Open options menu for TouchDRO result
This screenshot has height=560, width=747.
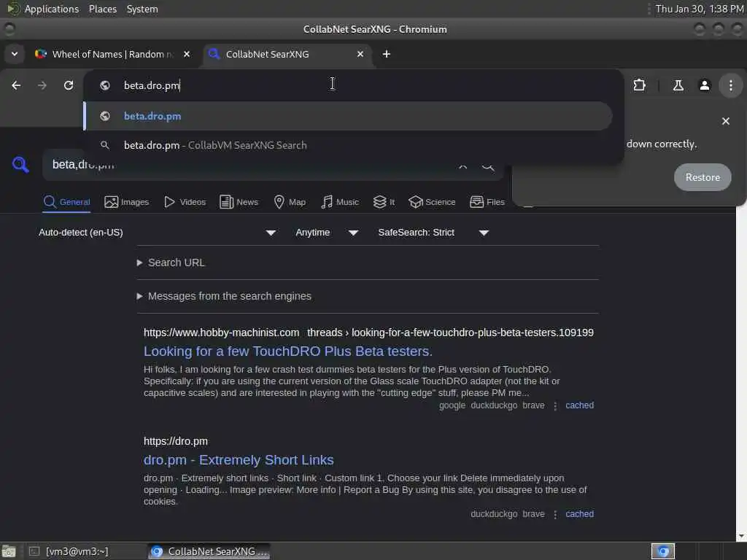click(x=555, y=405)
